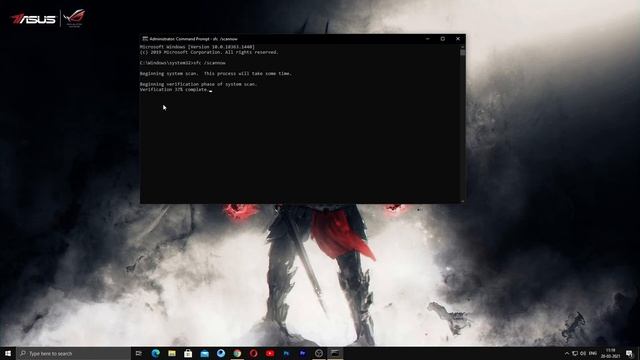Open the volume control tray icon
Viewport: 640px width, 360px height.
583,353
